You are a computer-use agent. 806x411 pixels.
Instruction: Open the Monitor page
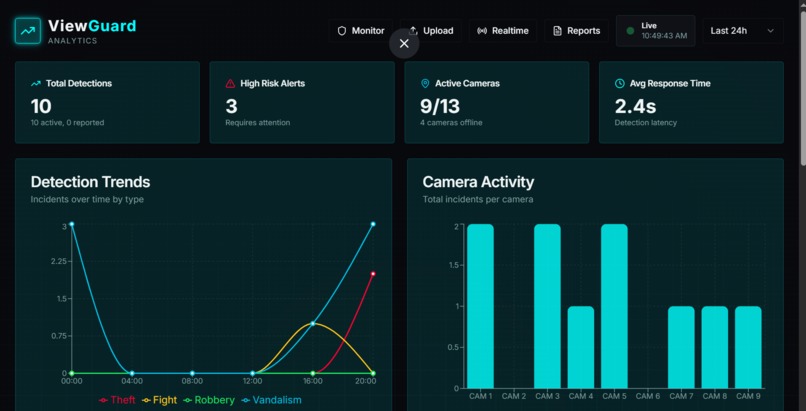[361, 31]
